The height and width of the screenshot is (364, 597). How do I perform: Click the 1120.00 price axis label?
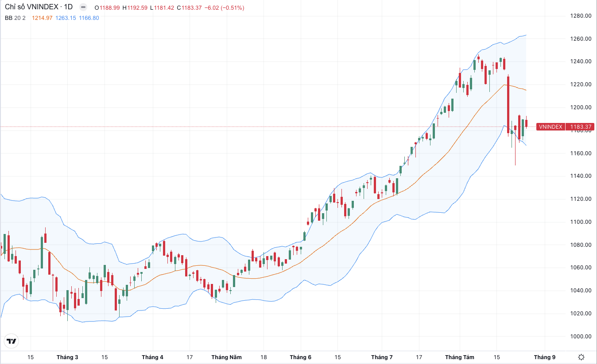581,199
